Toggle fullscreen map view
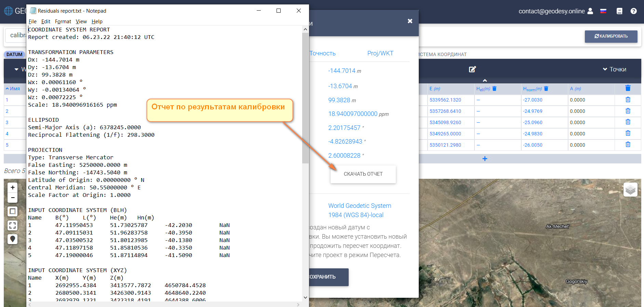Viewport: 644px width, 307px height. [x=13, y=225]
